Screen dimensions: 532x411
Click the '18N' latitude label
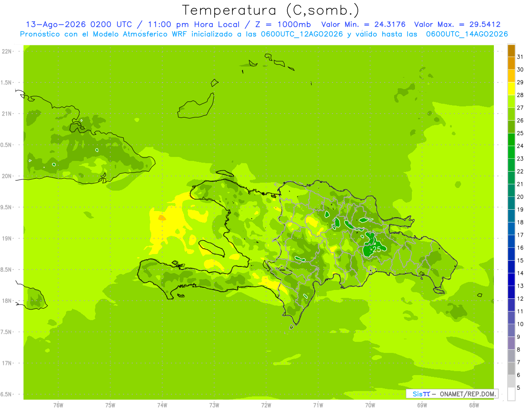click(7, 301)
